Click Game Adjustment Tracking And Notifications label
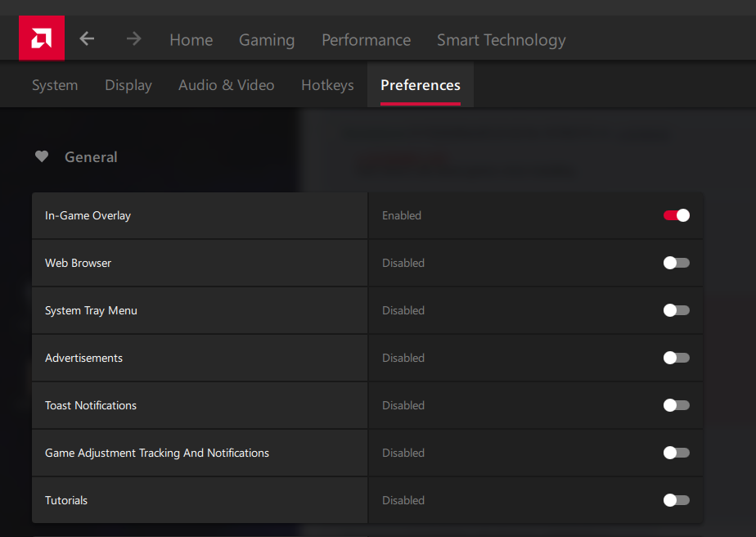This screenshot has height=537, width=756. (157, 453)
